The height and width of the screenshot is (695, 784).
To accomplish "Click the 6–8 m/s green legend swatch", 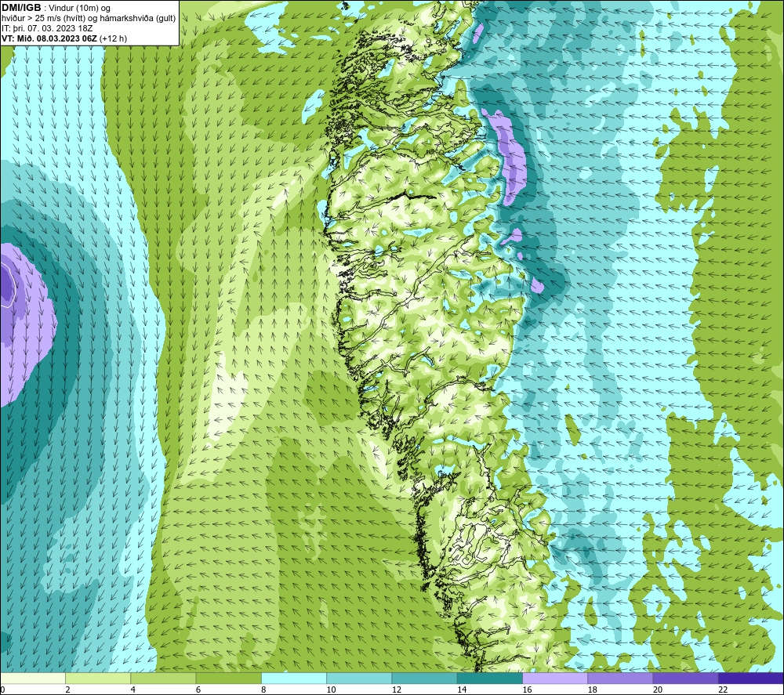I will pos(228,678).
